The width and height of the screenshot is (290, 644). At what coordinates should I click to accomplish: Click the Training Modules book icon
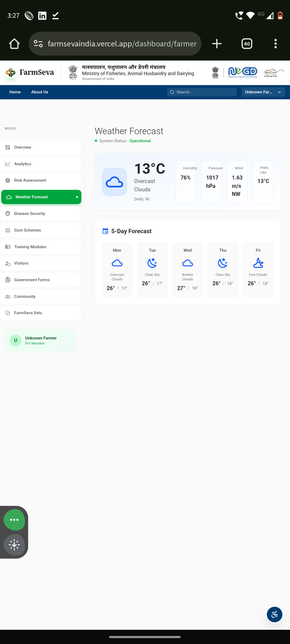(8, 247)
